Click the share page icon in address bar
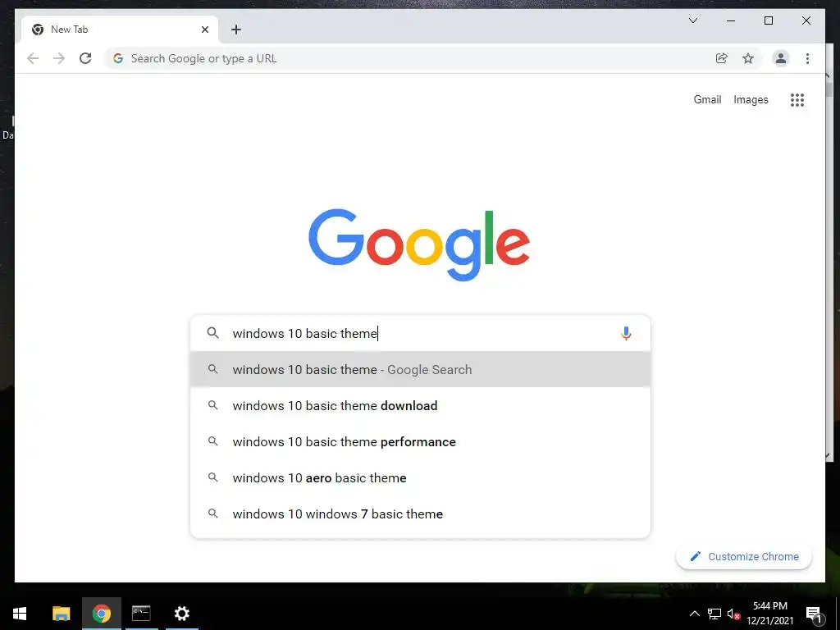The image size is (840, 630). [722, 58]
